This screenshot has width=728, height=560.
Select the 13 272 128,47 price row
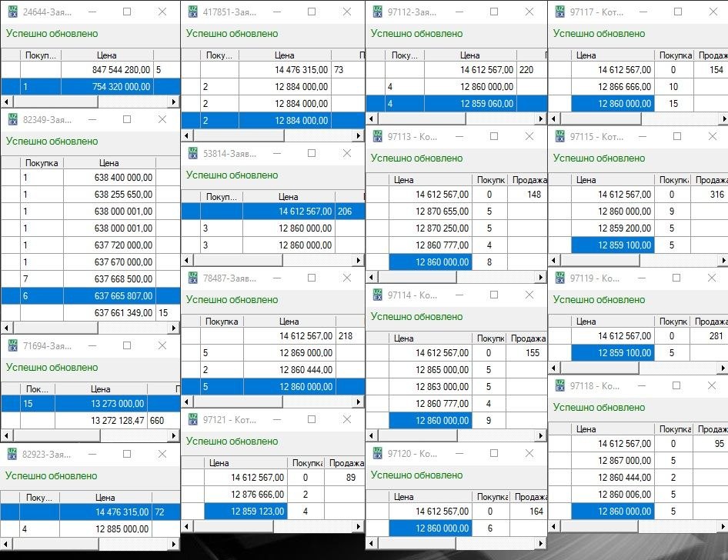pyautogui.click(x=115, y=420)
